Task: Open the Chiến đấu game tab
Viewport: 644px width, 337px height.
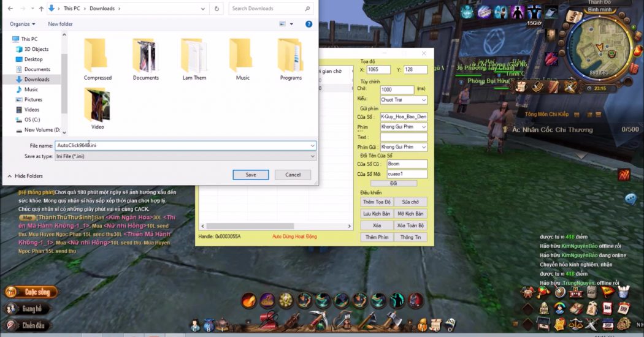Action: 28,325
